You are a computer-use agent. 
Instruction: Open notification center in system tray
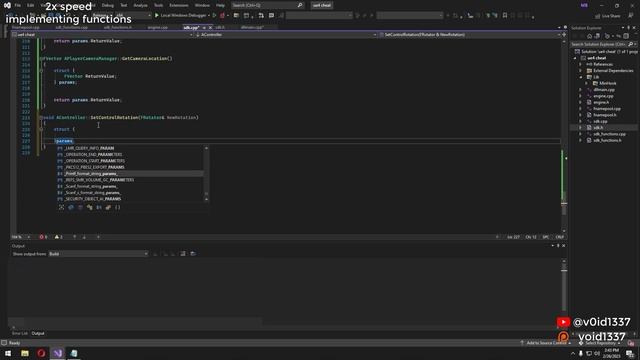[631, 353]
